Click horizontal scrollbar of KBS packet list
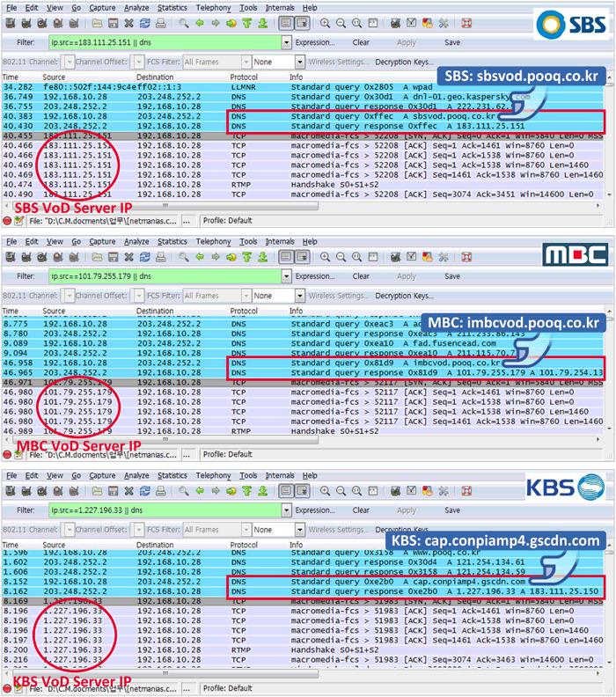Image resolution: width=616 pixels, height=697 pixels. coord(165,673)
